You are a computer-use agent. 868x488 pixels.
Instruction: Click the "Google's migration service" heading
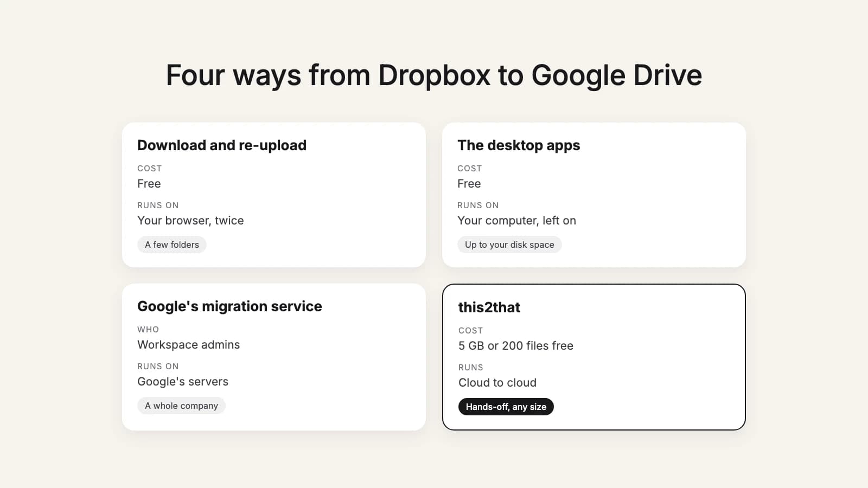229,306
